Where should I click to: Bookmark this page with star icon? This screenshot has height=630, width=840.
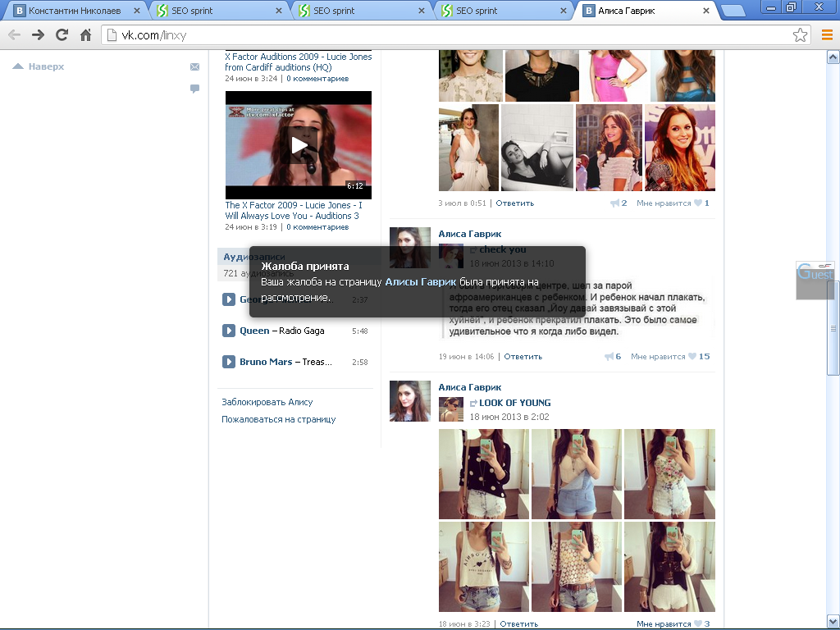point(800,35)
